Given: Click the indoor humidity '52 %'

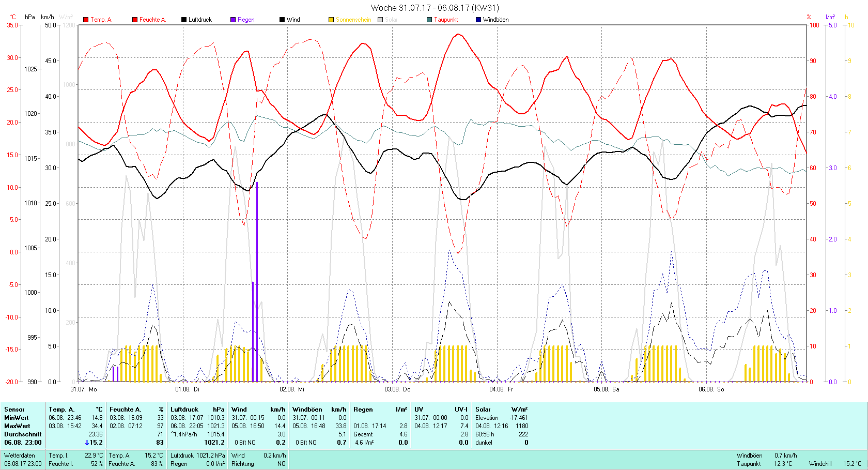Looking at the screenshot, I should click(x=97, y=464).
